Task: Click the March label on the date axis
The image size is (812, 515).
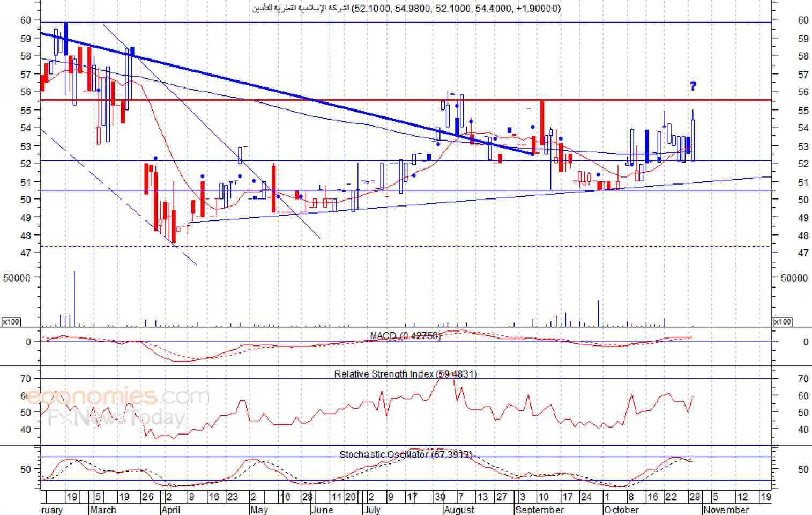Action: (x=103, y=510)
